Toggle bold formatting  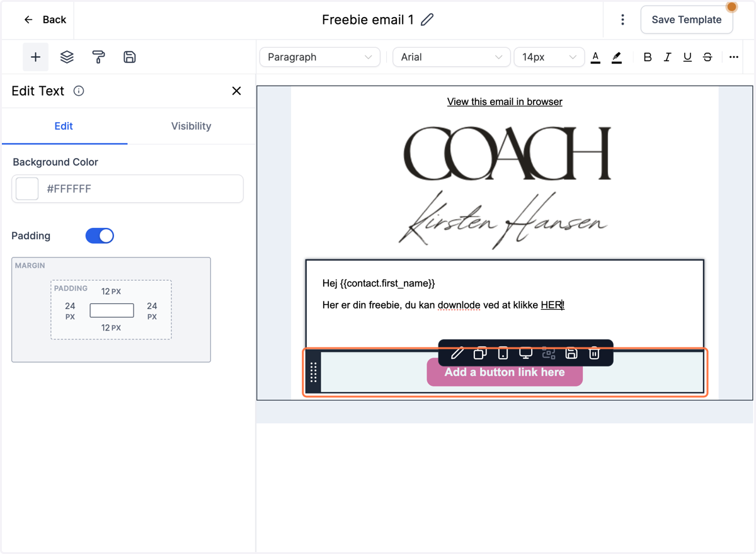pos(647,57)
